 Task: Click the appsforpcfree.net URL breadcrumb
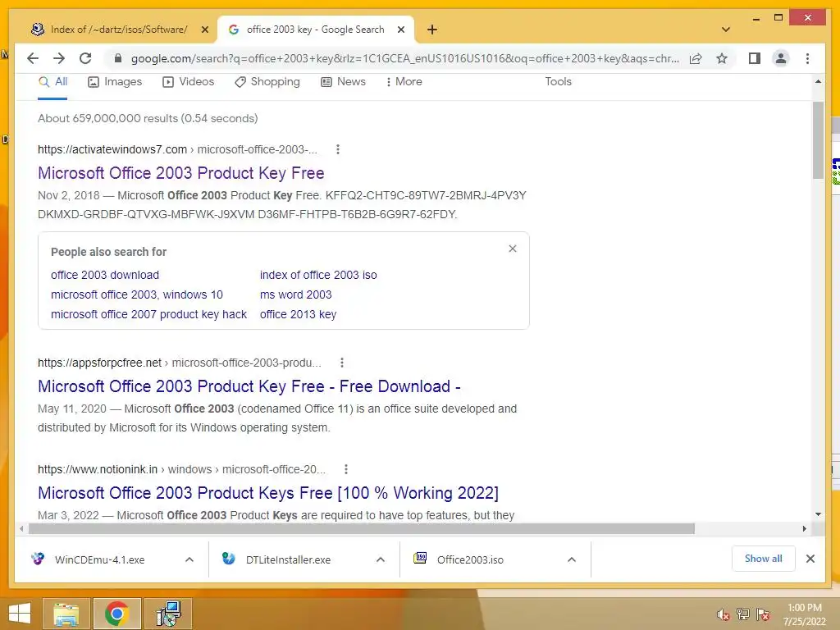pyautogui.click(x=180, y=363)
